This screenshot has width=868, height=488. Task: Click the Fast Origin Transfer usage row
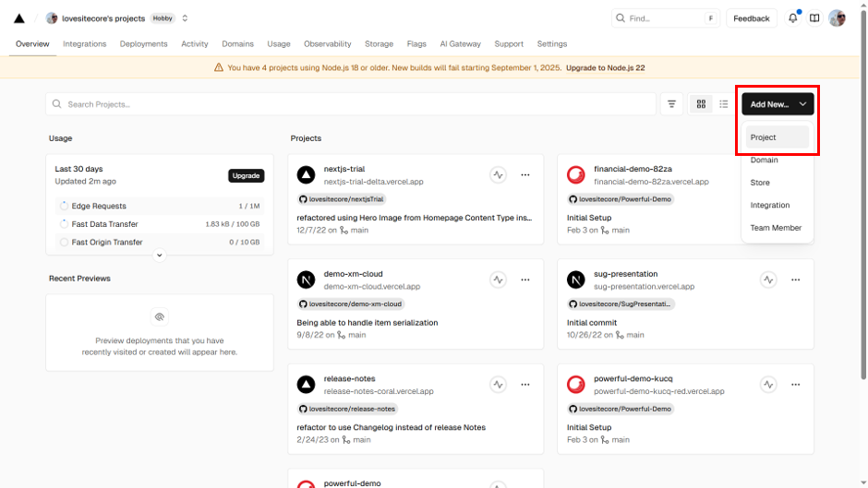coord(160,243)
